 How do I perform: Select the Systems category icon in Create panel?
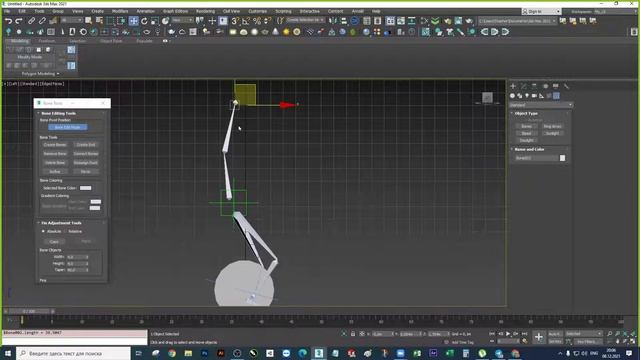tap(556, 96)
